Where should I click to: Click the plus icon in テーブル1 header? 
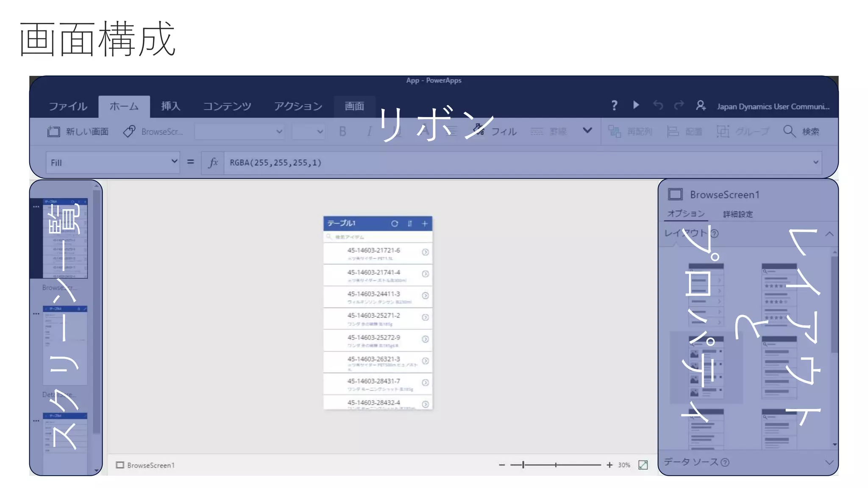coord(425,223)
